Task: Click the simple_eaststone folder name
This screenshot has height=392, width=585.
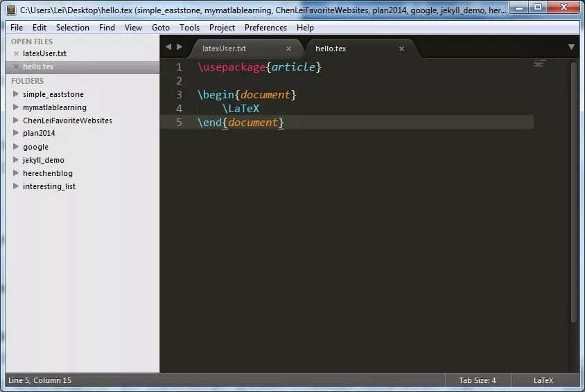Action: [53, 94]
